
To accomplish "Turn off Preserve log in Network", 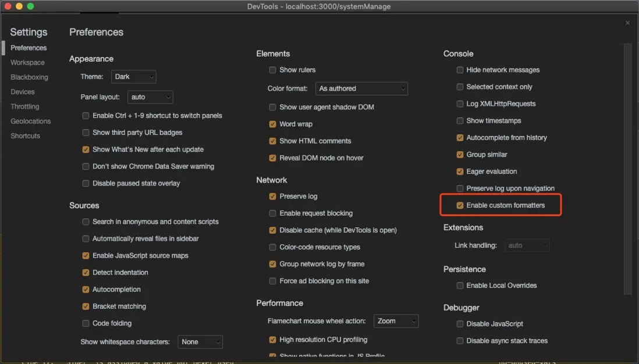I will point(272,197).
